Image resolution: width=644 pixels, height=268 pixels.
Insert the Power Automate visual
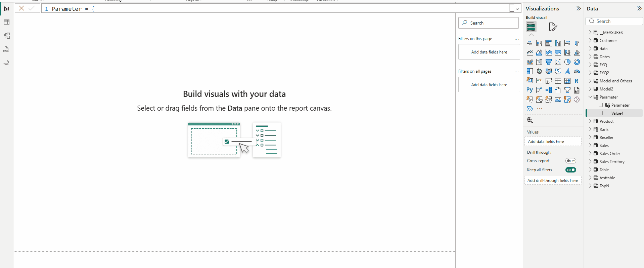point(530,109)
